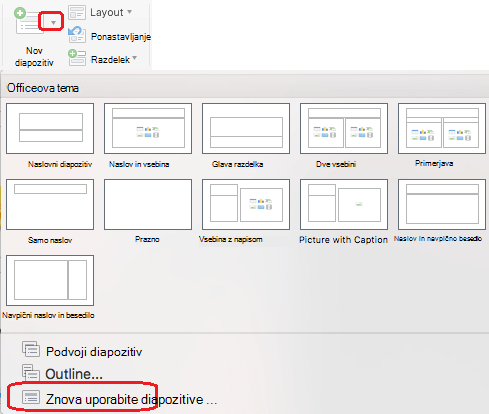Screen dimensions: 489x414
Task: Click the Ponastavljanje reset icon
Action: (x=77, y=35)
